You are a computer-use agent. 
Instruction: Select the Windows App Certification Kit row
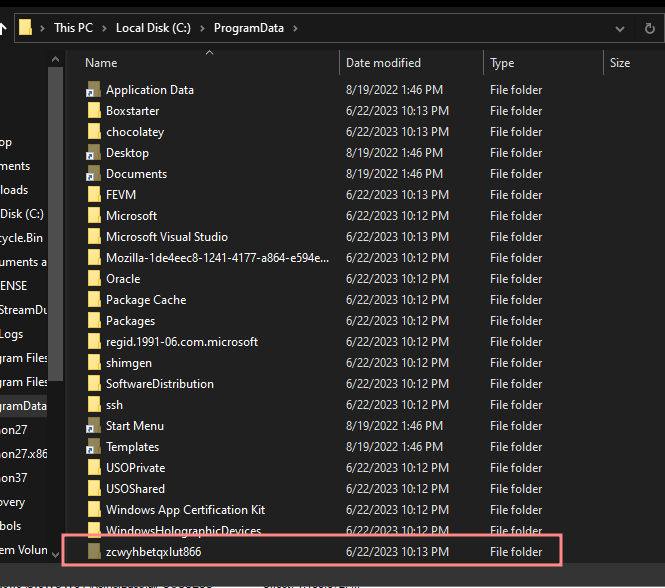click(185, 510)
